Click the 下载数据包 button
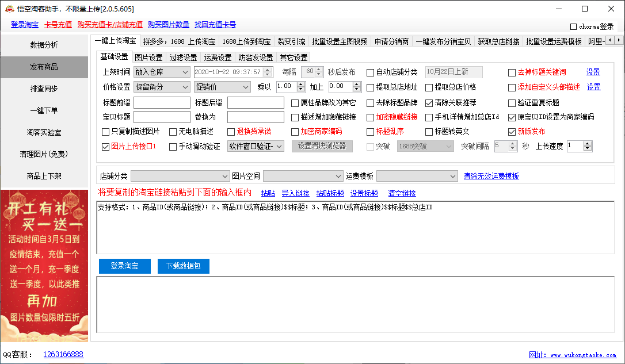The width and height of the screenshot is (625, 364). [184, 266]
